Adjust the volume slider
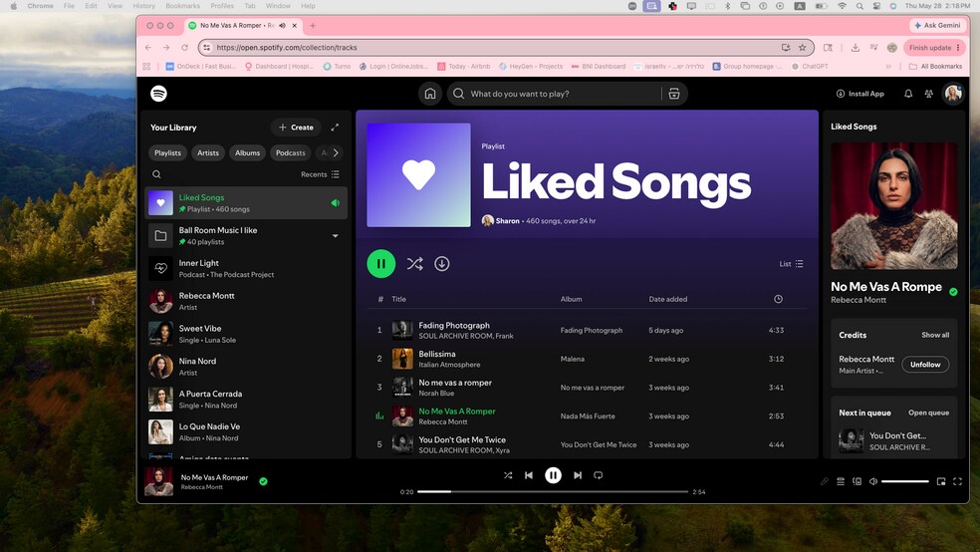 point(905,481)
